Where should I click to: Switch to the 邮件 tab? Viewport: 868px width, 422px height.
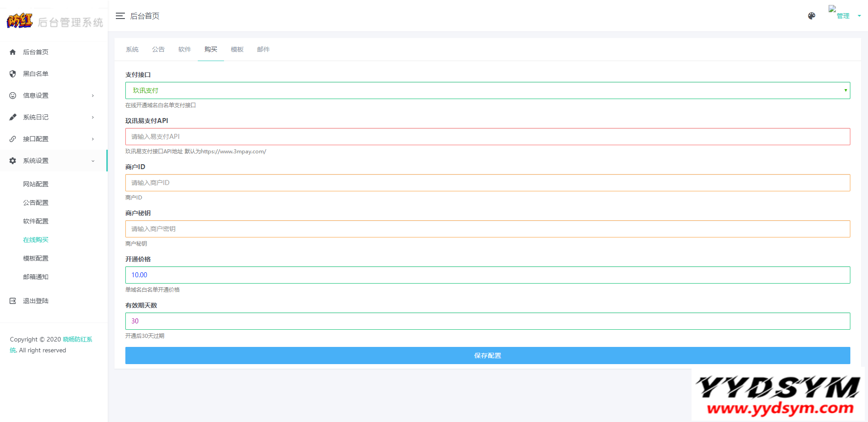[x=263, y=49]
